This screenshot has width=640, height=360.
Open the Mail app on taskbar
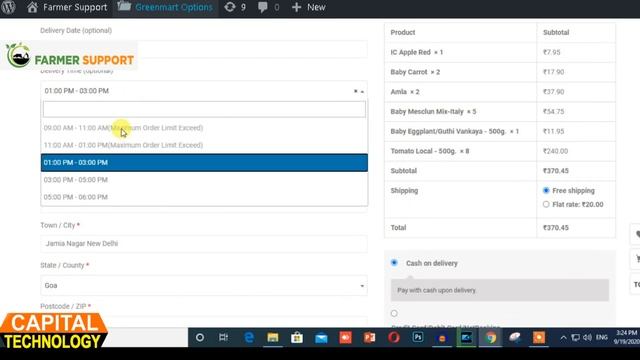(x=321, y=338)
